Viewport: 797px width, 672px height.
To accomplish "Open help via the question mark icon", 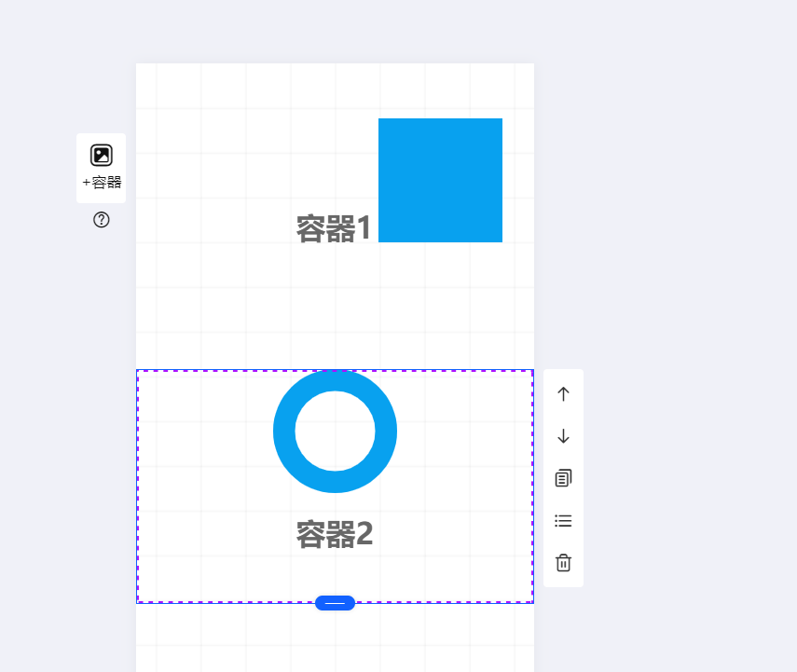I will point(102,220).
